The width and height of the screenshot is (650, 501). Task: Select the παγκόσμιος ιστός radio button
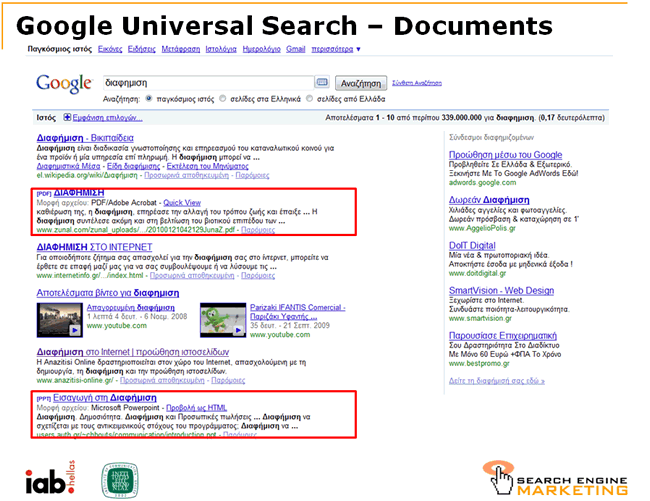tap(149, 99)
